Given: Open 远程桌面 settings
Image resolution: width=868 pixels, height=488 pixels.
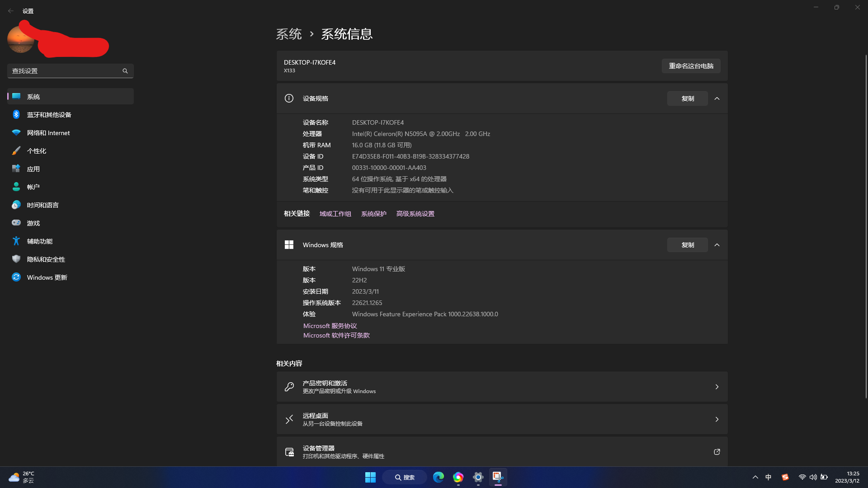Looking at the screenshot, I should click(x=502, y=419).
